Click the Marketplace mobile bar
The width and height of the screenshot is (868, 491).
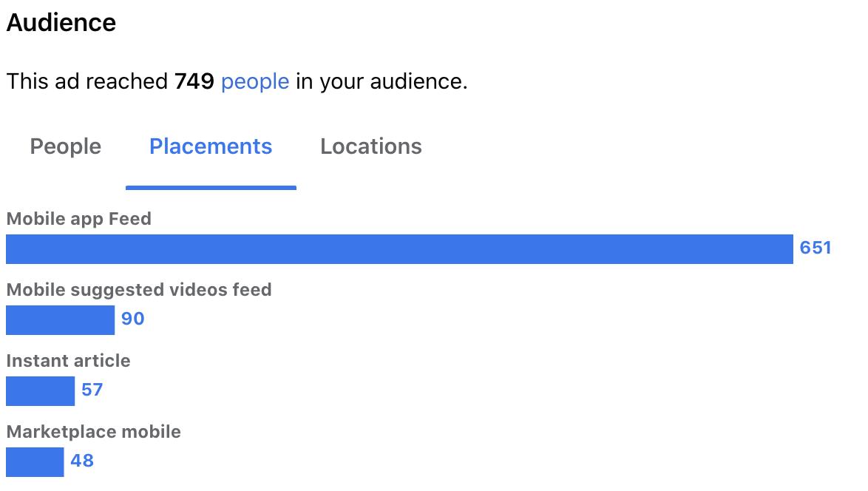point(35,461)
